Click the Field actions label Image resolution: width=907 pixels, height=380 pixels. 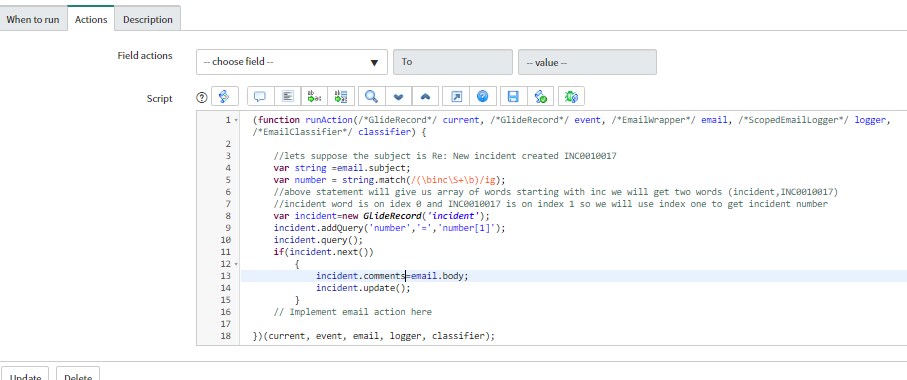145,56
